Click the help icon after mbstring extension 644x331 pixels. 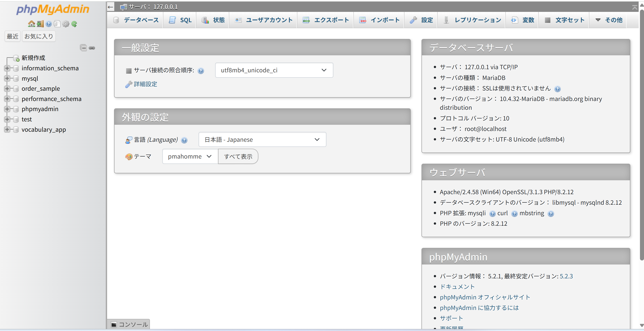coord(551,214)
